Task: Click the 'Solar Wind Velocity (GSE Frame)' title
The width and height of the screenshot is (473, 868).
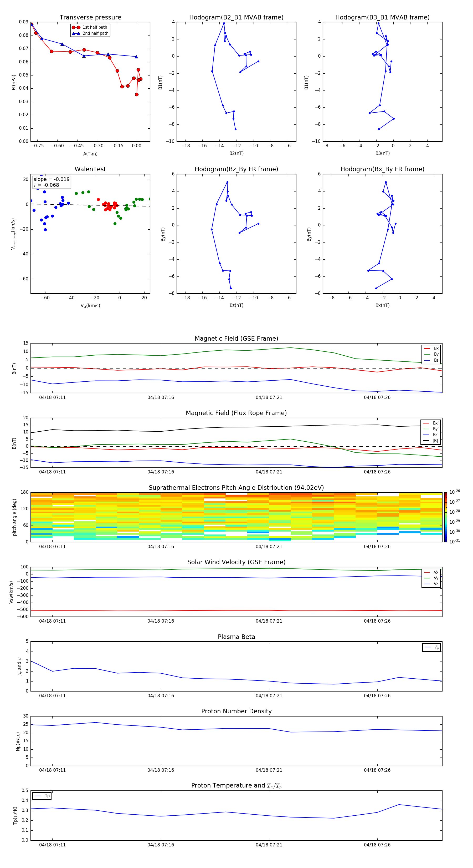Action: click(236, 562)
